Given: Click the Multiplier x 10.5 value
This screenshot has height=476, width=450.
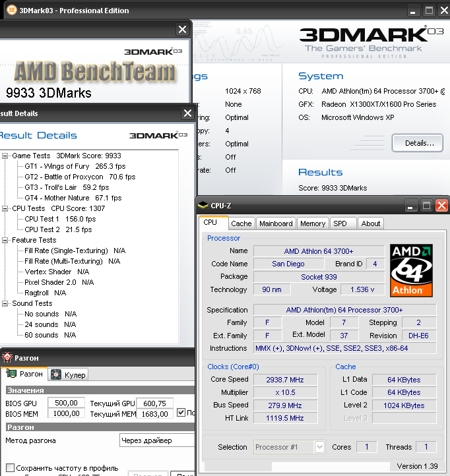Looking at the screenshot, I should [x=285, y=392].
